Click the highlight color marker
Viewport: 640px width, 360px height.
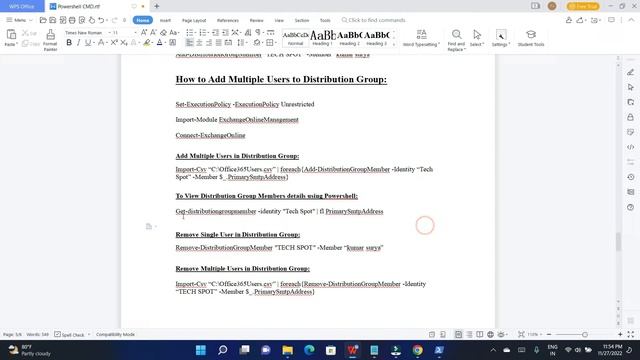(x=147, y=42)
